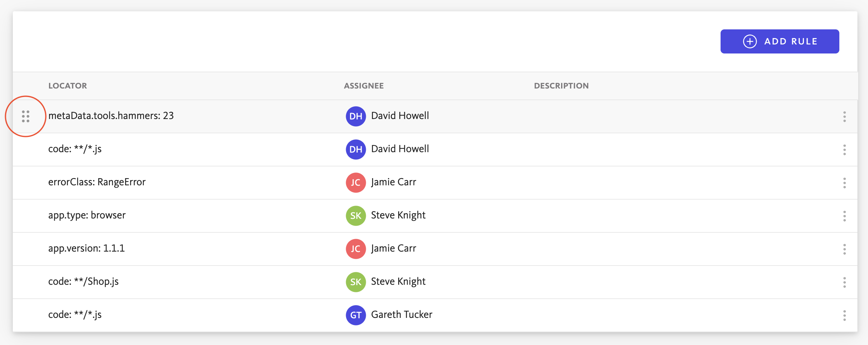Click SK avatar in app.type: browser row
The width and height of the screenshot is (868, 345).
(356, 216)
